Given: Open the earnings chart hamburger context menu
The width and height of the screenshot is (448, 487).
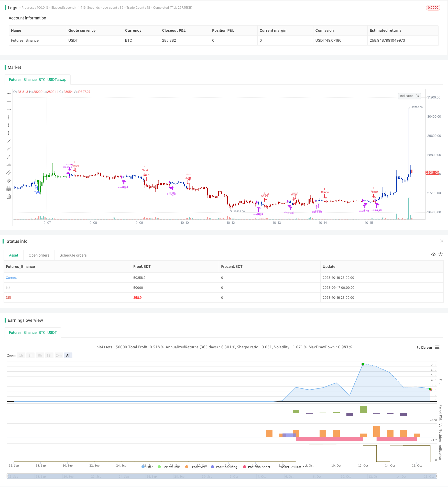Looking at the screenshot, I should click(x=437, y=347).
